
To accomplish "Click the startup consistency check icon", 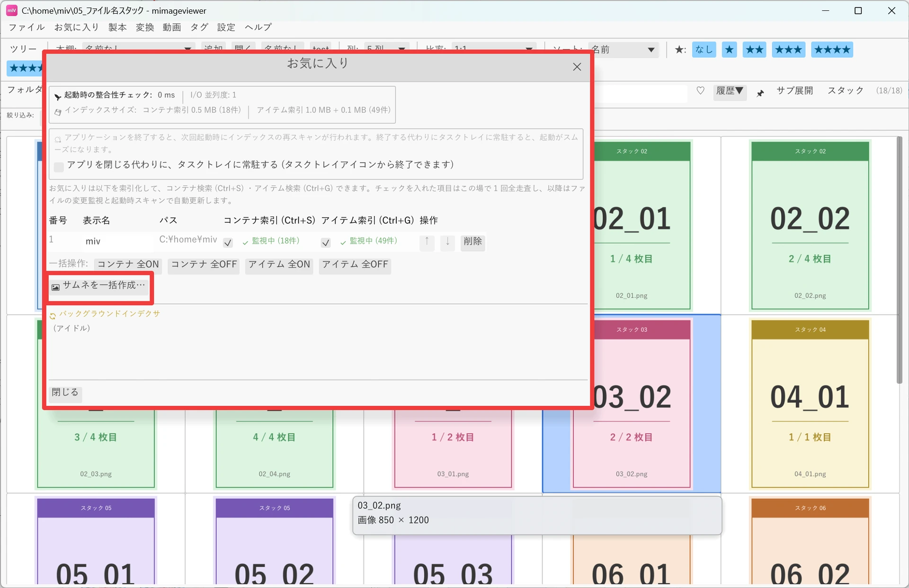I will point(57,97).
